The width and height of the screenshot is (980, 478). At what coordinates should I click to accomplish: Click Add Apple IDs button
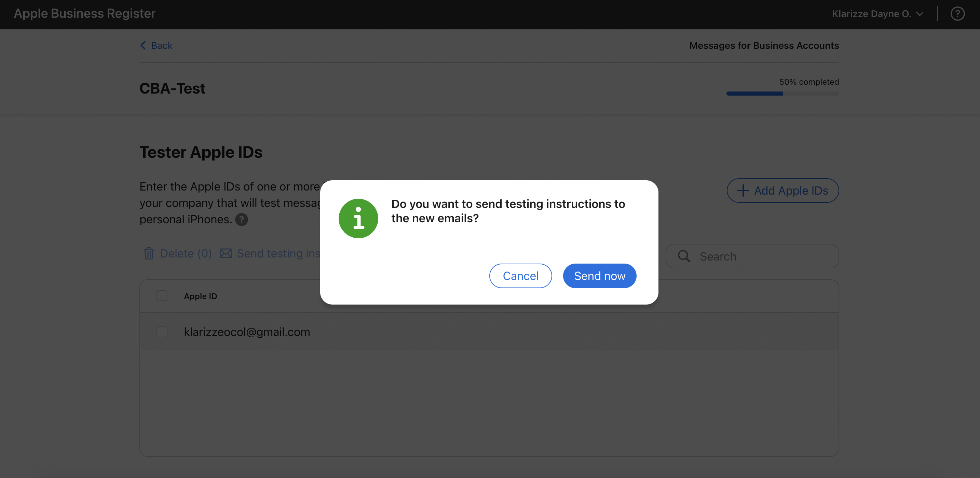782,191
